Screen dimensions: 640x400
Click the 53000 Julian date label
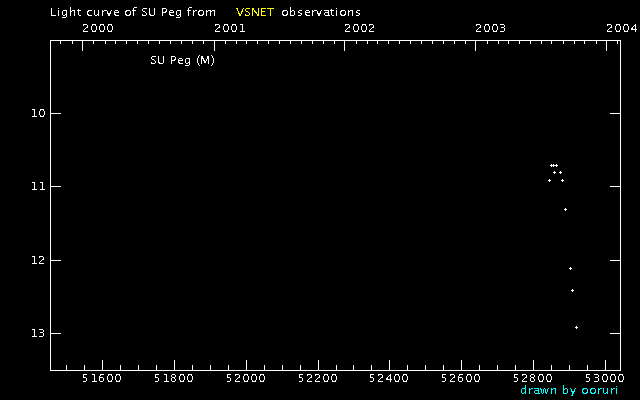coord(604,378)
